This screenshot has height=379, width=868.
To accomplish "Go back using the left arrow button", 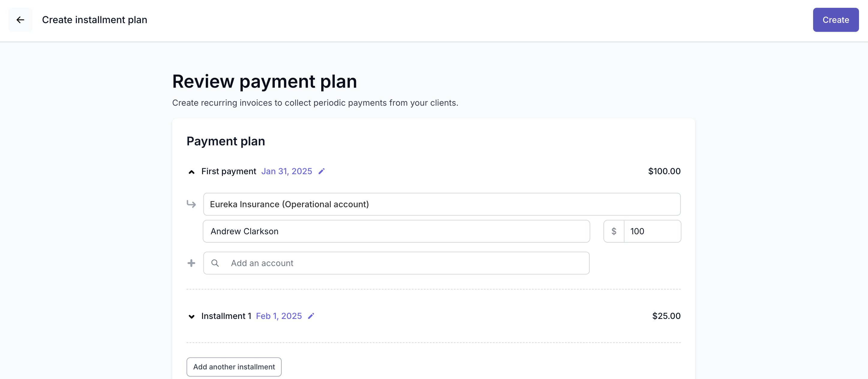I will click(x=20, y=20).
